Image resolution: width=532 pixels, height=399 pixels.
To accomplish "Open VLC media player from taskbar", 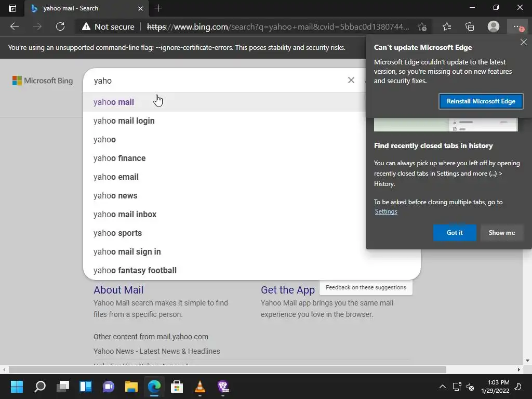I will click(x=200, y=387).
